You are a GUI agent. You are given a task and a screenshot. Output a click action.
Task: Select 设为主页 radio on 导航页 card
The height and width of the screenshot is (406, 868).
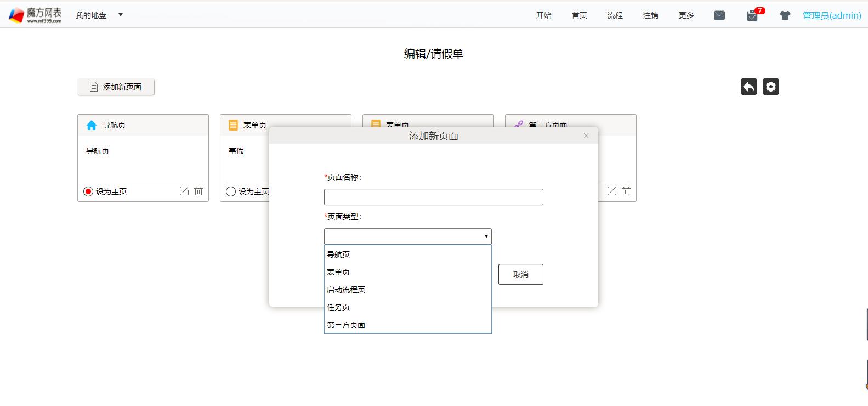[x=88, y=191]
